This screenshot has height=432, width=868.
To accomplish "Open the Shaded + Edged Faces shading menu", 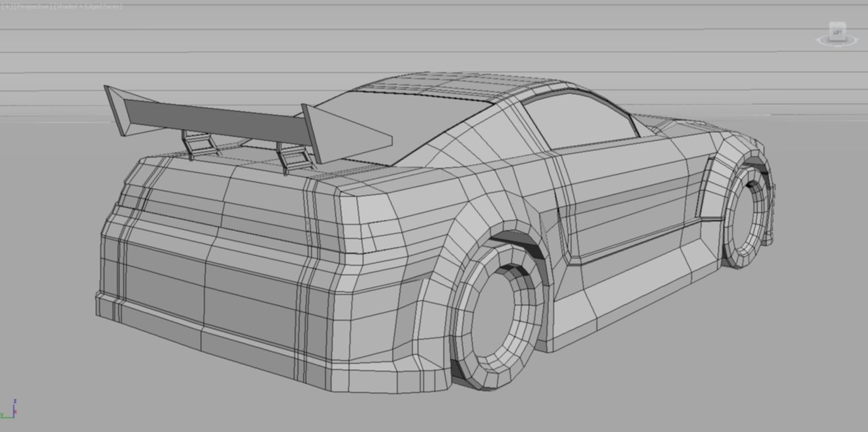I will point(88,7).
